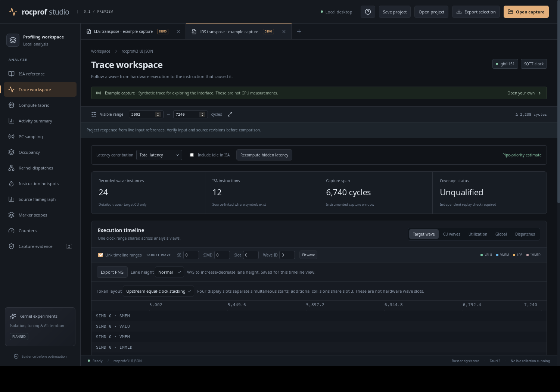This screenshot has width=560, height=392.
Task: Open Source flamegraph view
Action: pos(40,199)
